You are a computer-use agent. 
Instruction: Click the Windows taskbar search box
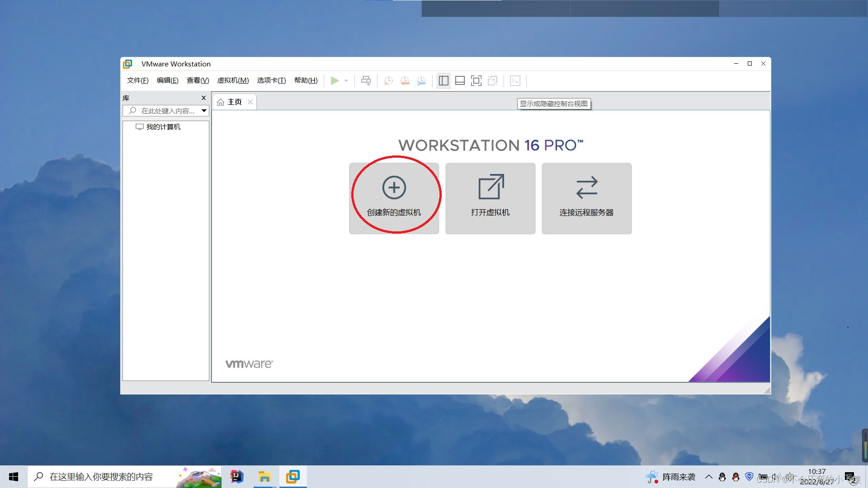click(124, 477)
